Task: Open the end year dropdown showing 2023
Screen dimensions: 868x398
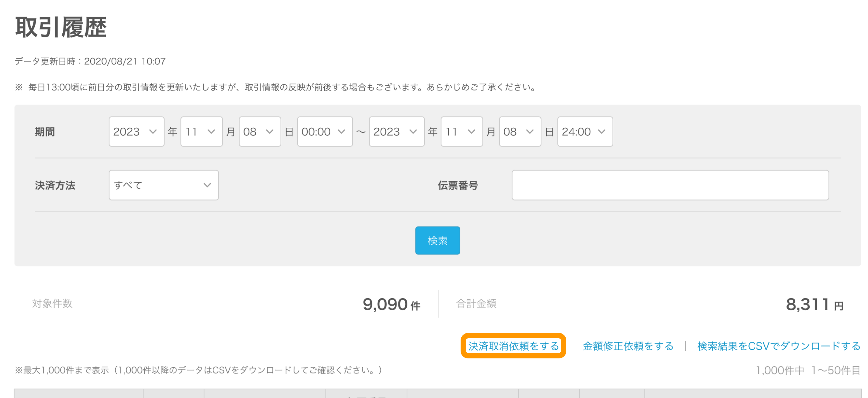Action: click(397, 132)
